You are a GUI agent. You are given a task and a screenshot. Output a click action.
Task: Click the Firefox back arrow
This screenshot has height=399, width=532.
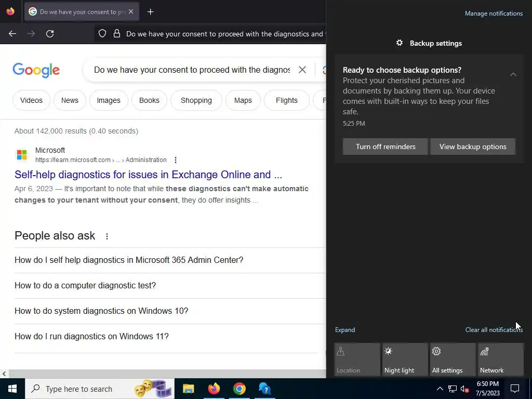pos(12,34)
